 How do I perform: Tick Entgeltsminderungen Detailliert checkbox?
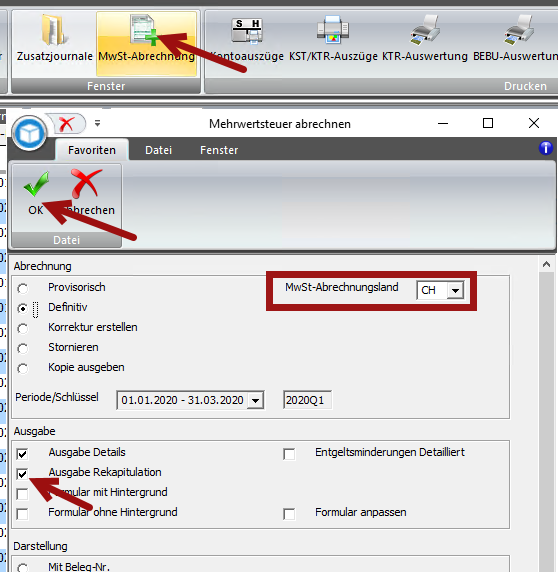[289, 454]
